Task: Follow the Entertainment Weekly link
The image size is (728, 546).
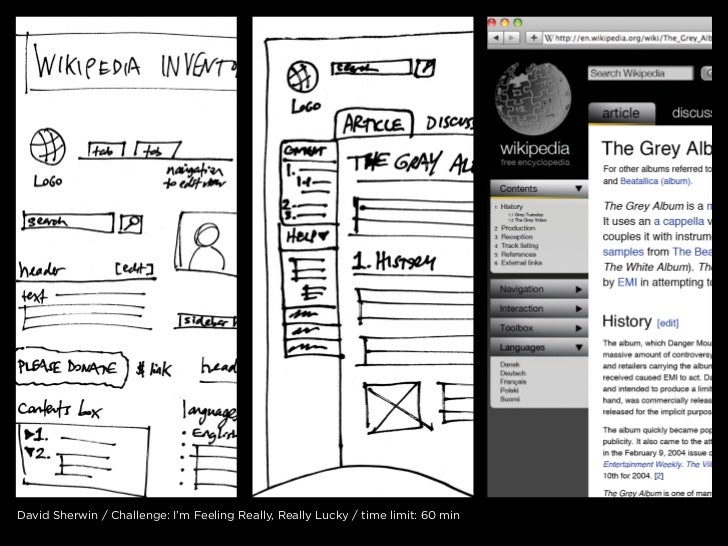Action: (643, 464)
